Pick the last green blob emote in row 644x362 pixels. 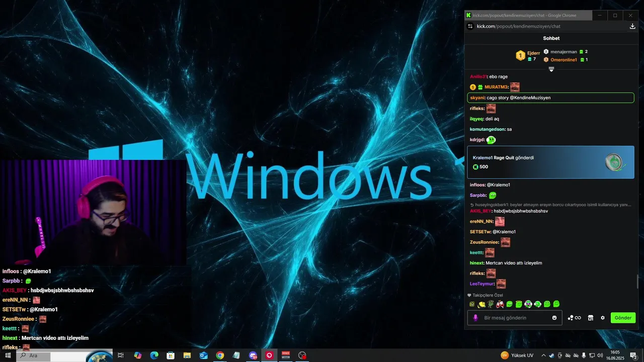556,304
